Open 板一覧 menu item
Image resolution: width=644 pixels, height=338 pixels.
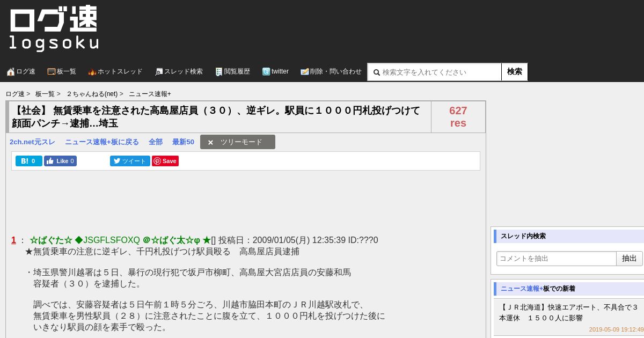pos(62,72)
